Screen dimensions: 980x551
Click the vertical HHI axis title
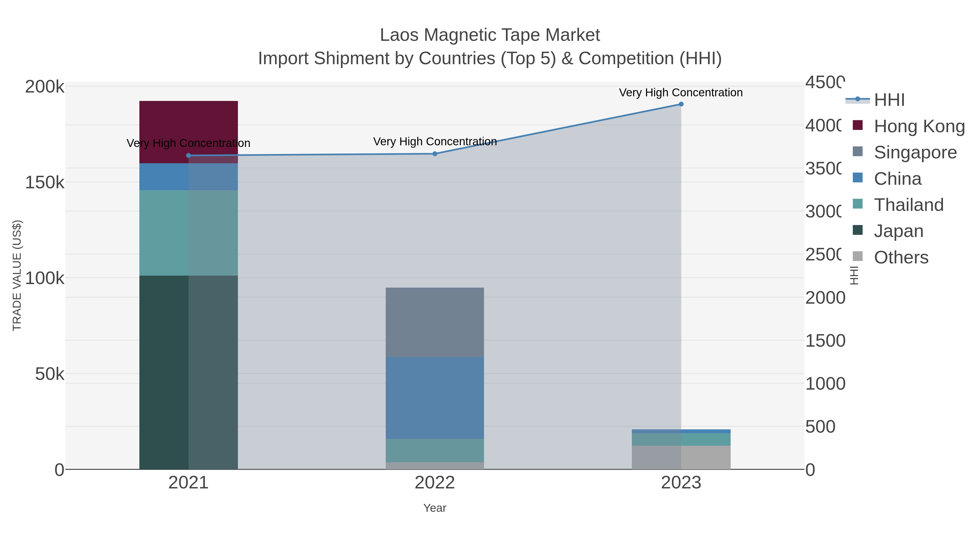click(x=855, y=275)
